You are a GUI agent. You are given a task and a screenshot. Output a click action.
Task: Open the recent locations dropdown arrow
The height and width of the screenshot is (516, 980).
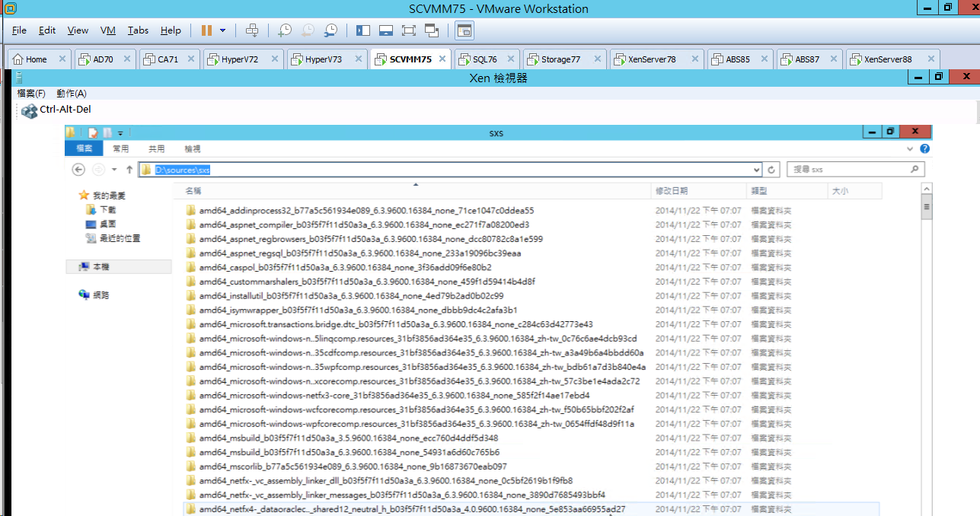(x=114, y=170)
